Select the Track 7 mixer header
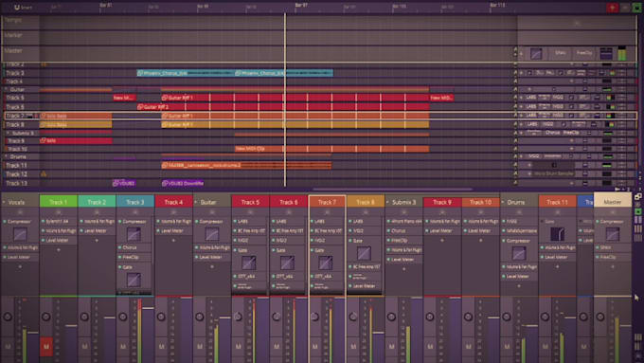The image size is (644, 363). point(327,202)
